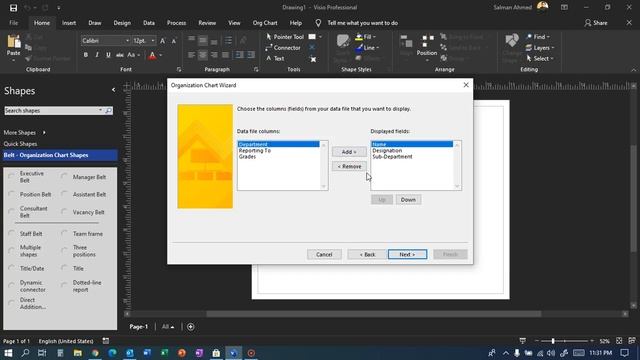Click Remove button in wizard

[349, 167]
